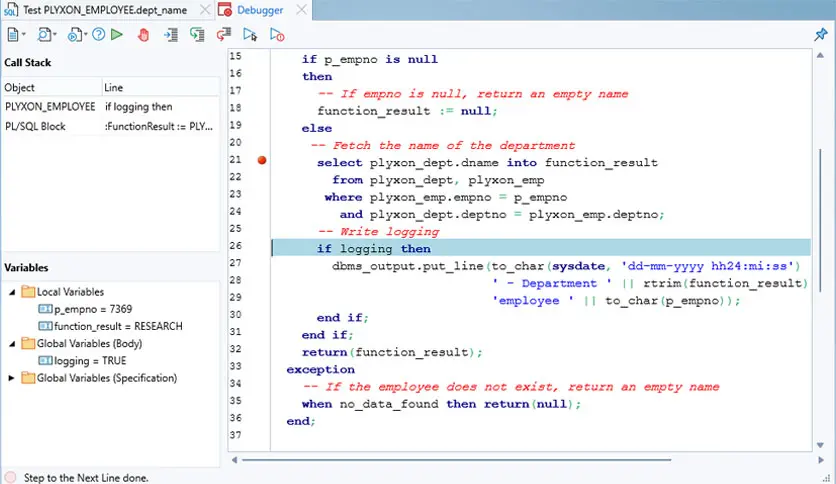This screenshot has width=836, height=484.
Task: Click status text 'Step to the Next Line done.'
Action: tap(86, 478)
